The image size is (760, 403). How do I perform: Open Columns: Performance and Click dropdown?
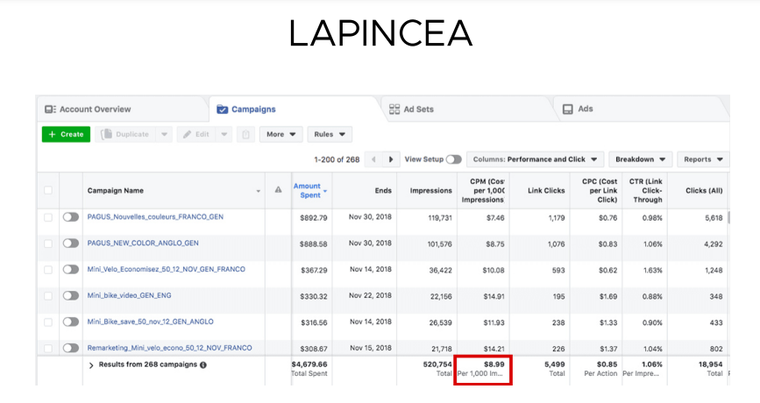click(535, 160)
